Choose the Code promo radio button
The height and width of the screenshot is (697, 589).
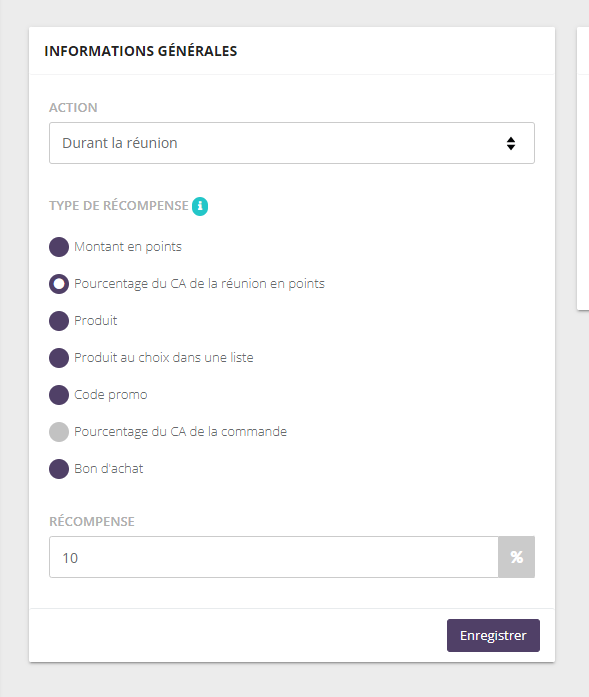coord(59,395)
